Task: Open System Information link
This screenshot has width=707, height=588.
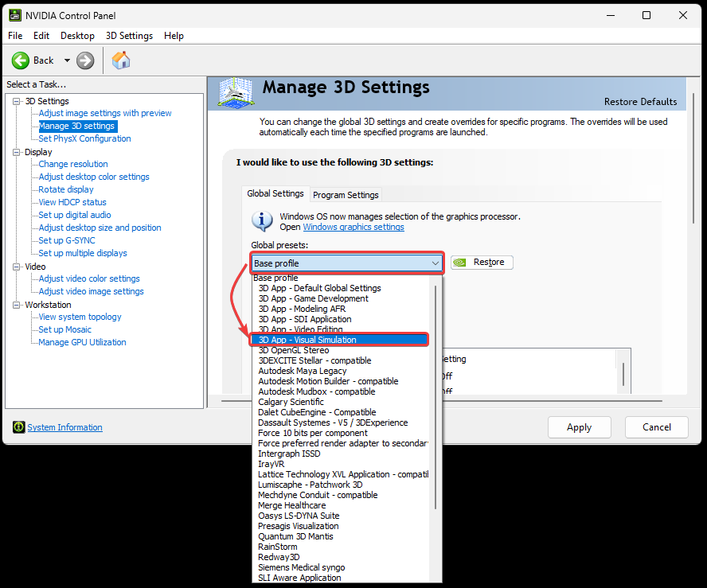Action: point(65,427)
